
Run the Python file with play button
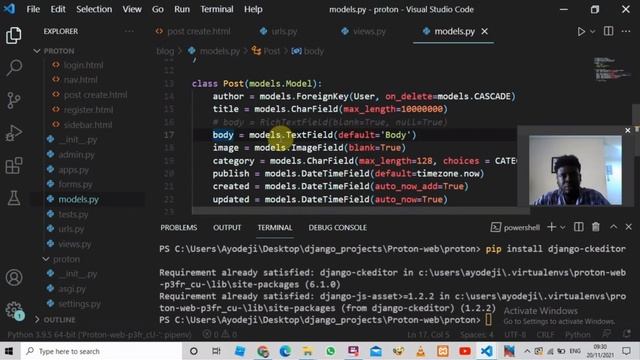(581, 31)
